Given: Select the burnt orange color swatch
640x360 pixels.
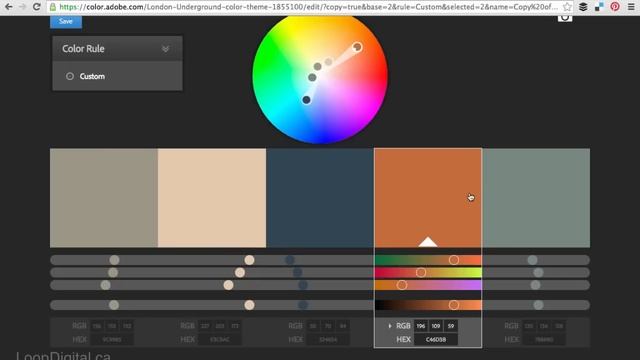Looking at the screenshot, I should (428, 198).
